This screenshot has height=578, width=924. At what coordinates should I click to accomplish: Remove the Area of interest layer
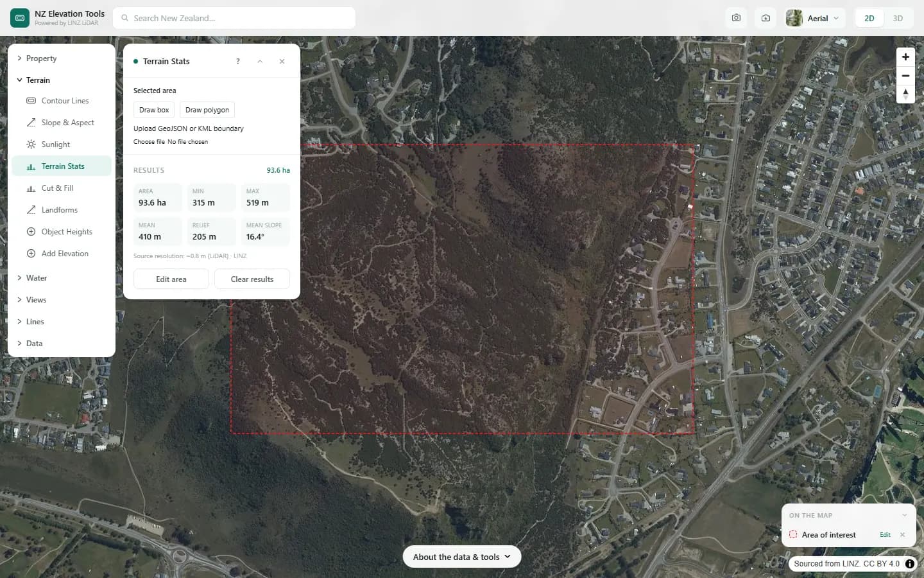point(902,535)
